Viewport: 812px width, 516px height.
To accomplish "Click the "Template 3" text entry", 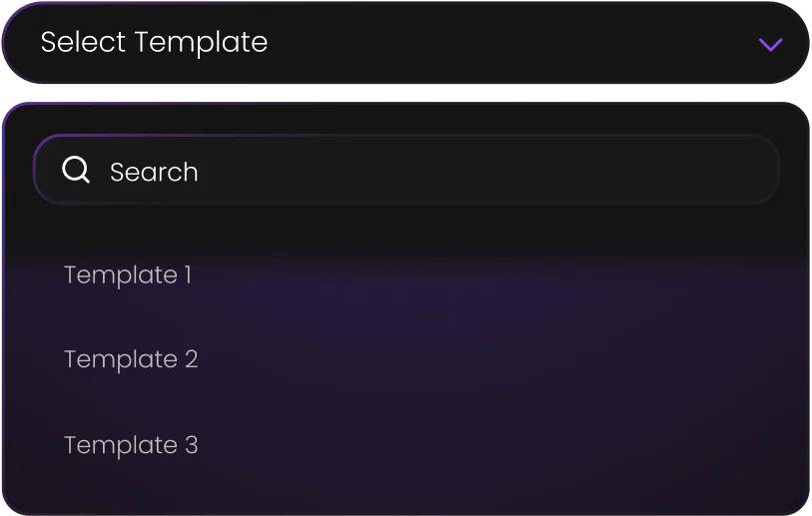I will [131, 445].
